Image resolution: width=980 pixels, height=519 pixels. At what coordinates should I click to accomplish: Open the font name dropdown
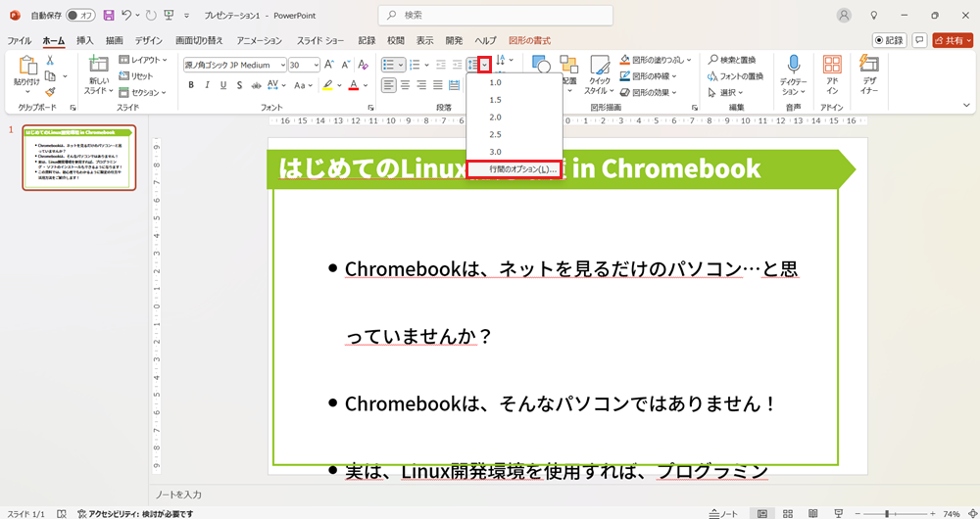tap(283, 65)
